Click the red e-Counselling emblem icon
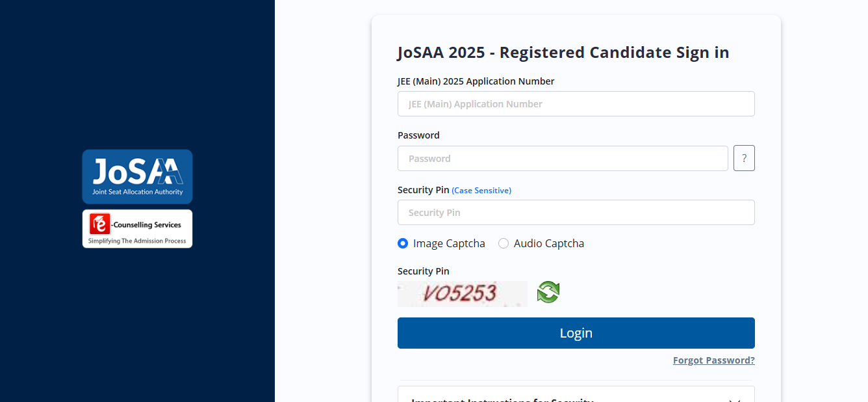 pyautogui.click(x=100, y=224)
